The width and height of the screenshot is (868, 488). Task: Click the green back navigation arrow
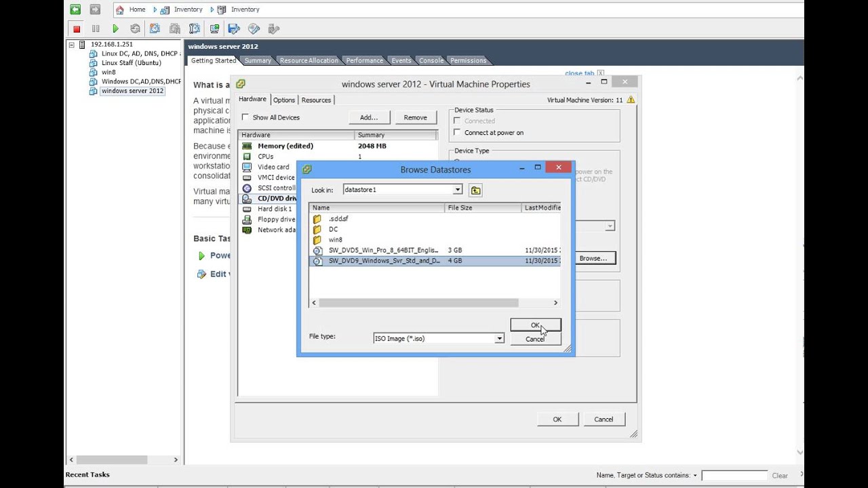[75, 9]
